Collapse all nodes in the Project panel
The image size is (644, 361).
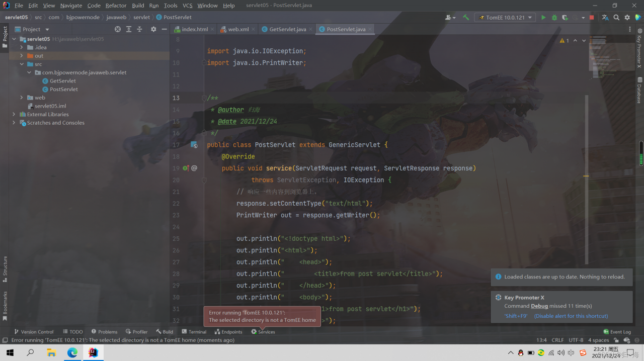click(140, 29)
